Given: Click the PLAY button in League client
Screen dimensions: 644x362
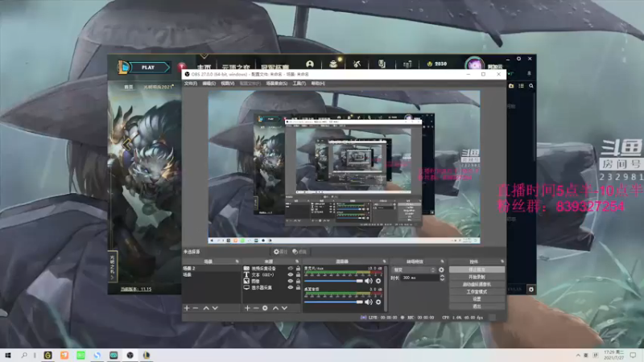Looking at the screenshot, I should [x=148, y=68].
